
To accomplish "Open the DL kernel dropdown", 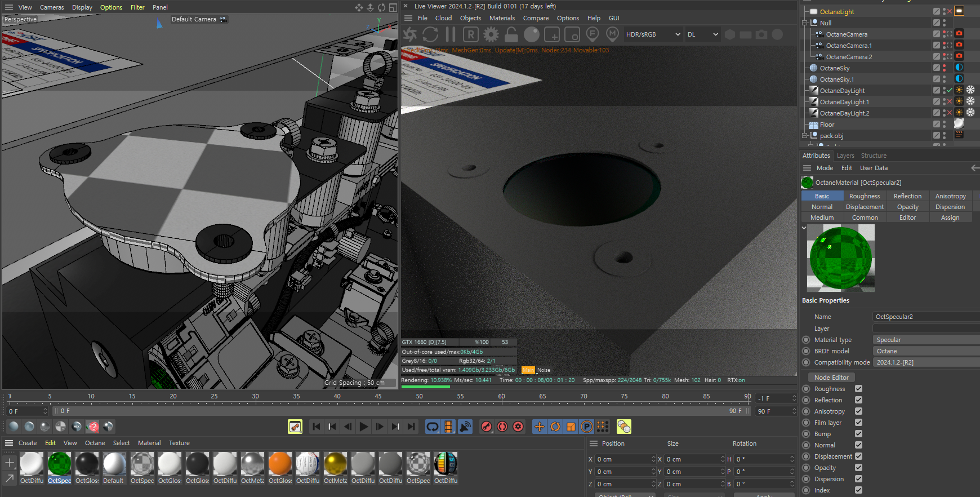I will (702, 34).
